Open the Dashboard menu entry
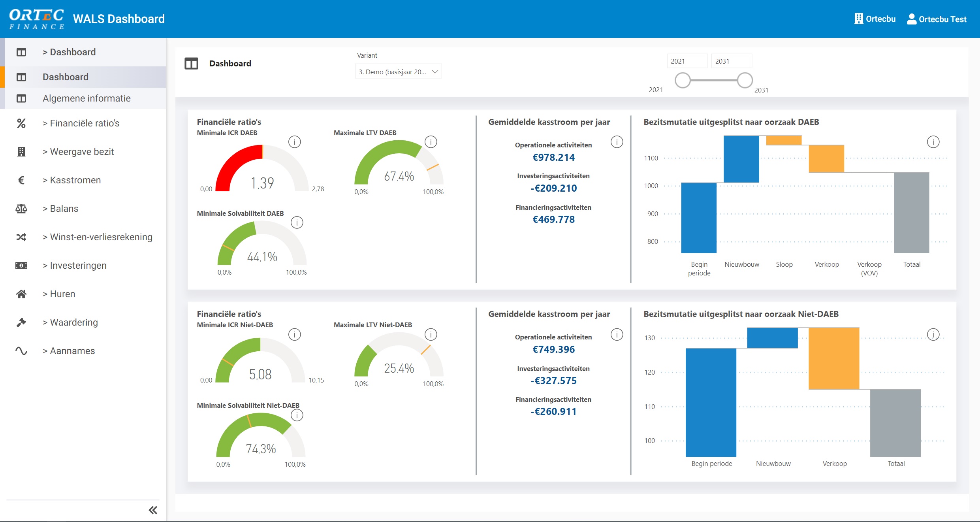 66,77
